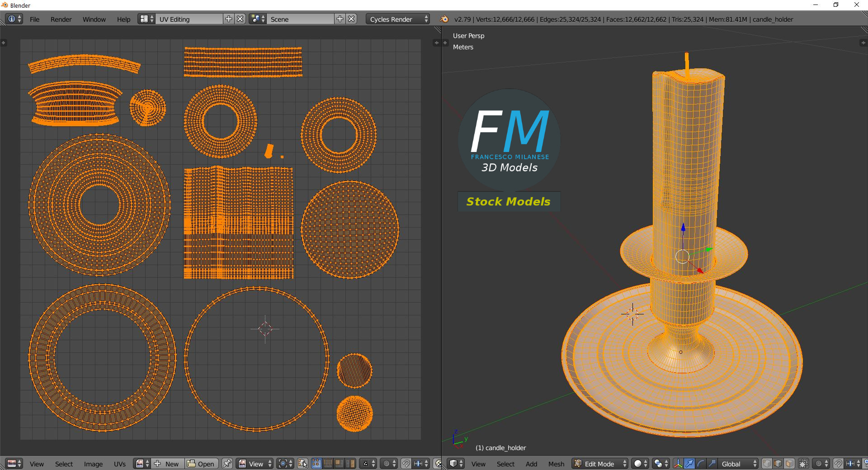Open UV snap element dropdown
This screenshot has height=470, width=868.
(x=420, y=464)
